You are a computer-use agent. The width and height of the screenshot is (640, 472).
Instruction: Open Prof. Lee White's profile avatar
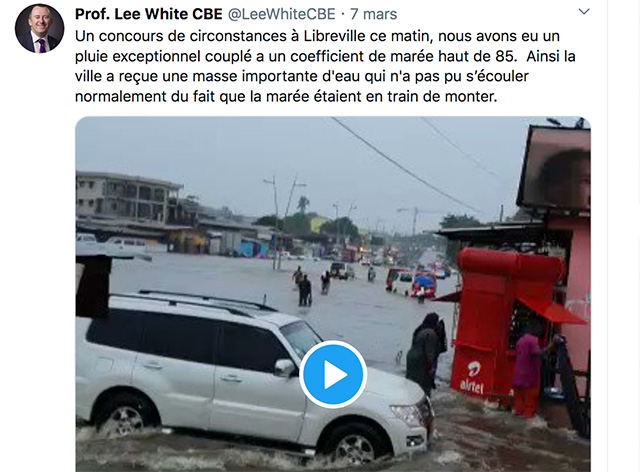pyautogui.click(x=40, y=29)
